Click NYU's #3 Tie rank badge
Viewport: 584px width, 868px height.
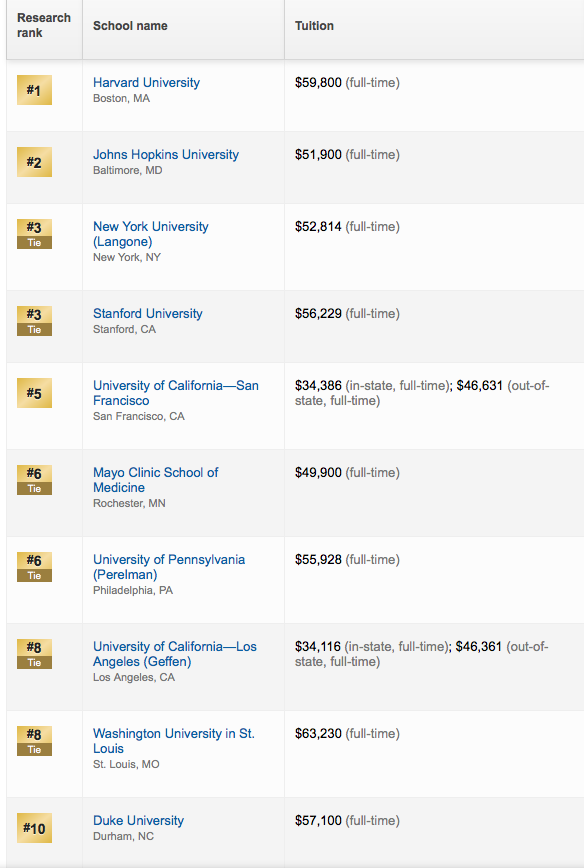(34, 234)
